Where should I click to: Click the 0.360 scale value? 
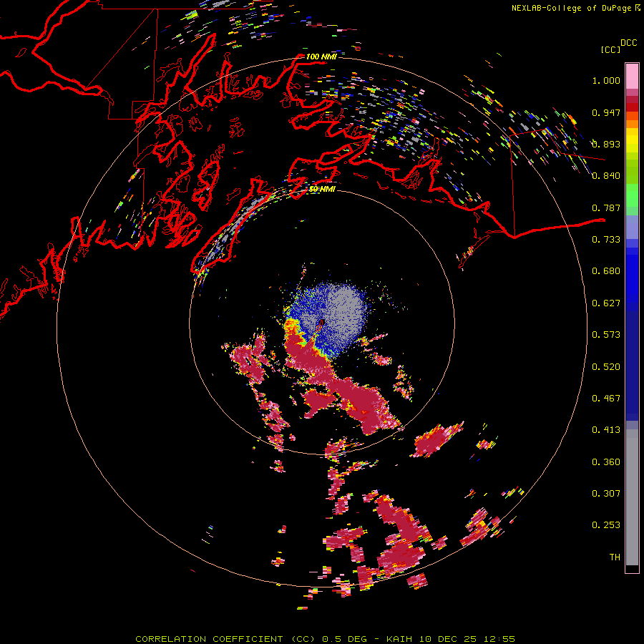click(606, 462)
